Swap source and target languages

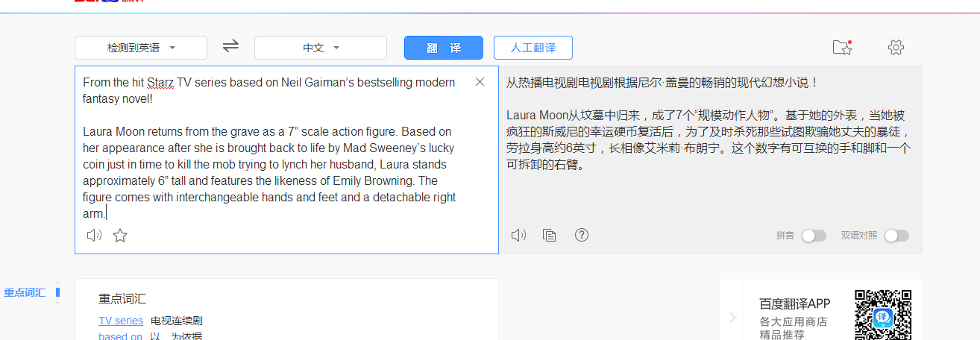tap(230, 46)
